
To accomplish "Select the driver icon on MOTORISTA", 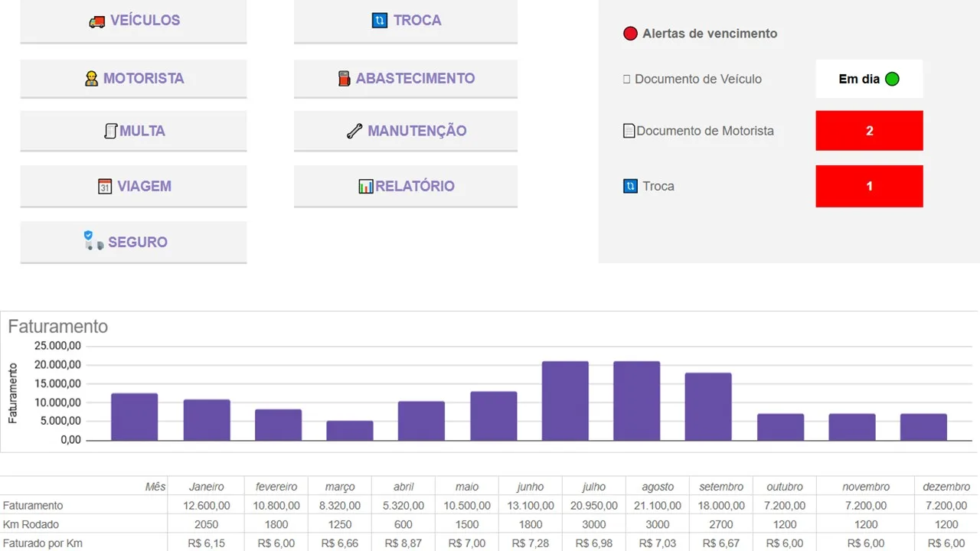I will coord(91,78).
